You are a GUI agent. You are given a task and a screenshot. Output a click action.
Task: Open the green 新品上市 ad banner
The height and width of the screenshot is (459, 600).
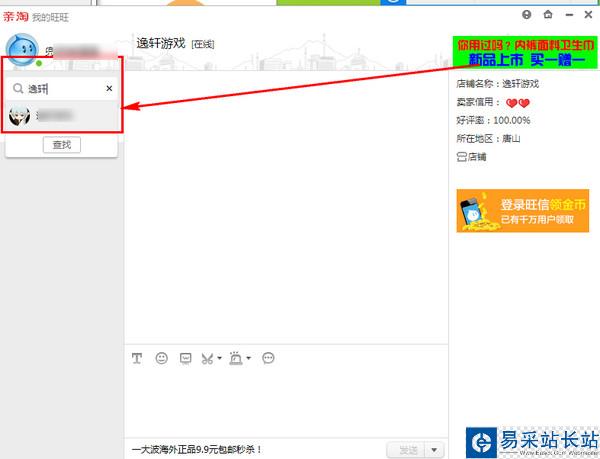pyautogui.click(x=525, y=52)
